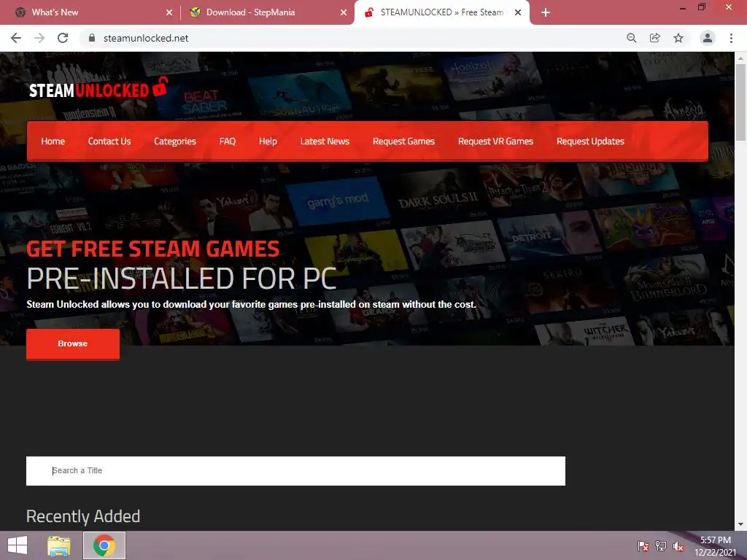Image resolution: width=747 pixels, height=560 pixels.
Task: Click the address bar URL steamunlocked.net
Action: click(x=146, y=38)
